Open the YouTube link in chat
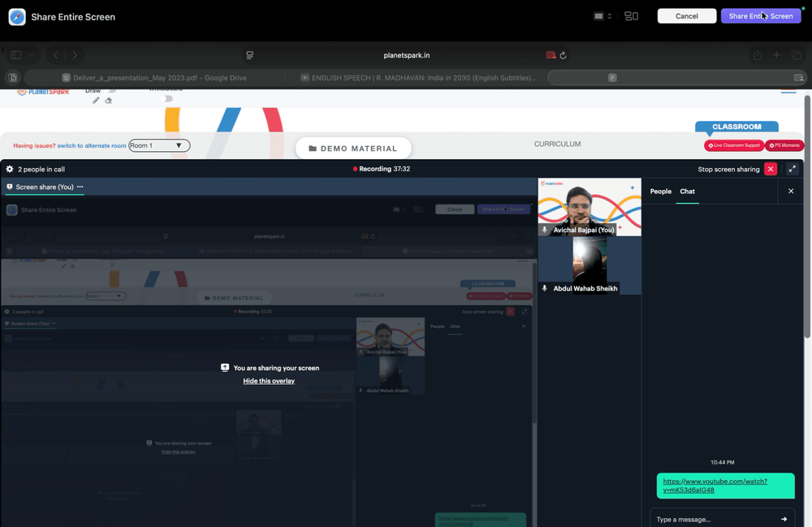 pyautogui.click(x=715, y=486)
